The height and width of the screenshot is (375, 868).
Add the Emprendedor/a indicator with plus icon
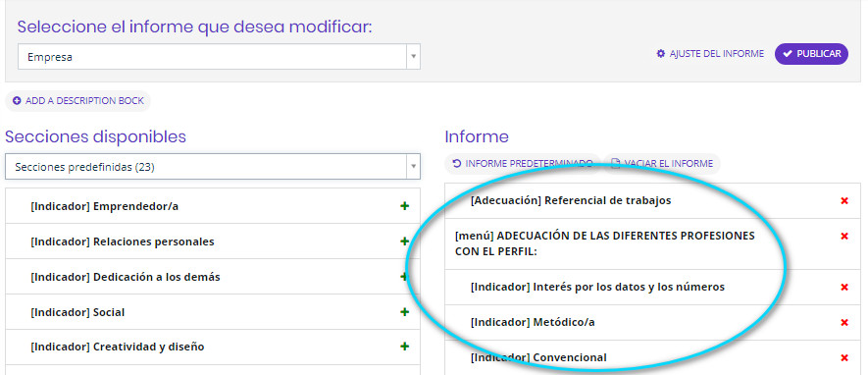(405, 206)
